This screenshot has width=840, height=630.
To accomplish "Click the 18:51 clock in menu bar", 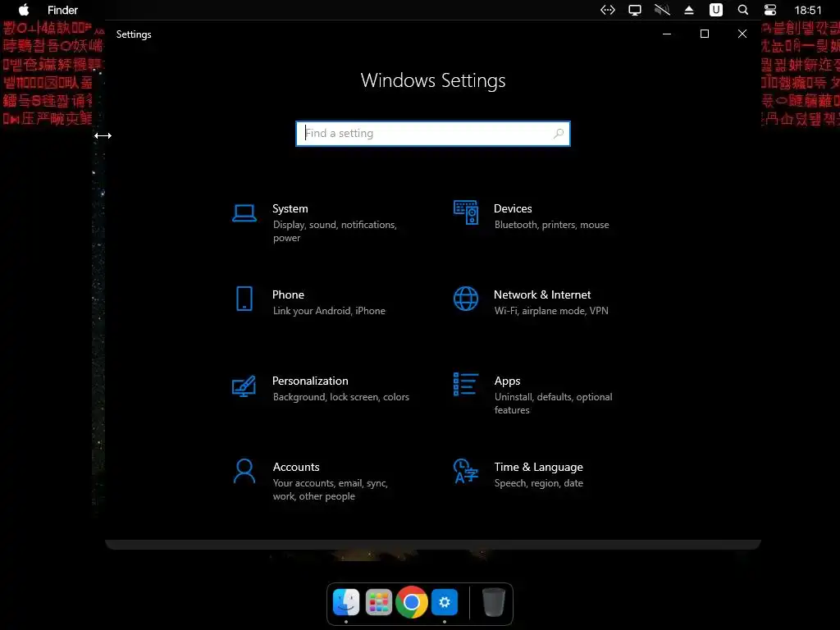I will point(808,10).
